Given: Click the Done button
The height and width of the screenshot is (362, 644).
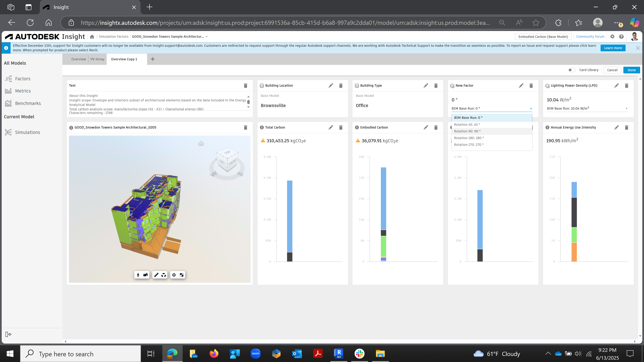Looking at the screenshot, I should click(x=631, y=70).
